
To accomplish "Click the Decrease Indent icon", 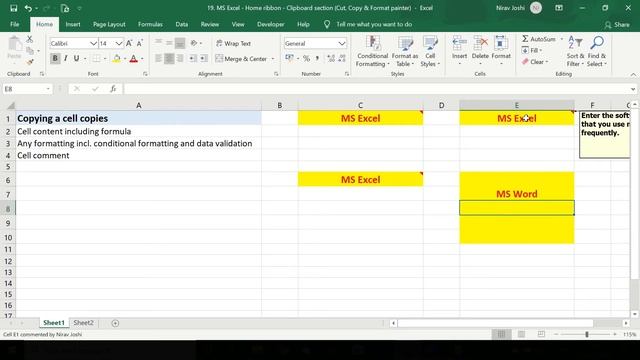I will click(192, 59).
